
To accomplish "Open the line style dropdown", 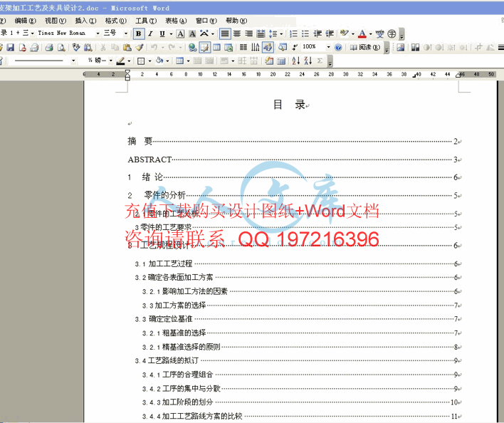I will click(x=73, y=61).
